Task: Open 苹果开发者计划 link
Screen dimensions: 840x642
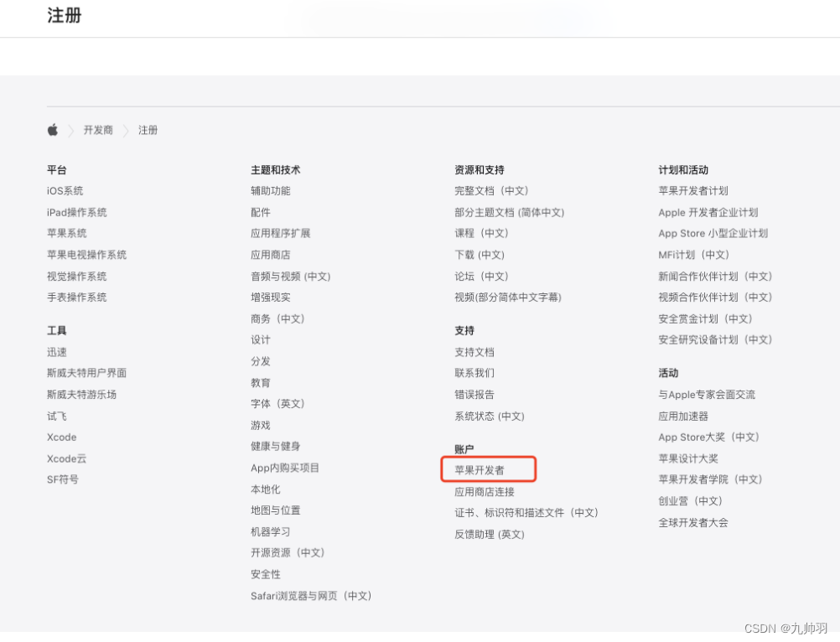Action: point(693,191)
